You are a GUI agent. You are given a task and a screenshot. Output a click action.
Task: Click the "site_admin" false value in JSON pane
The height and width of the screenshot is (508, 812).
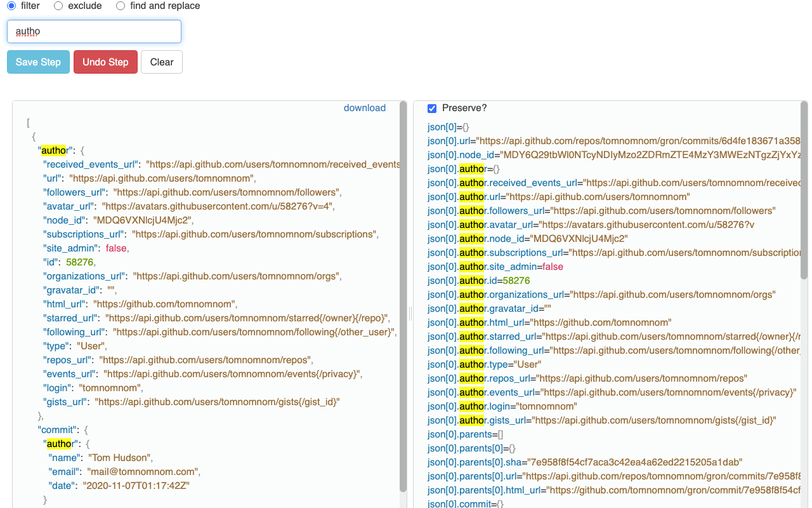[x=116, y=248]
